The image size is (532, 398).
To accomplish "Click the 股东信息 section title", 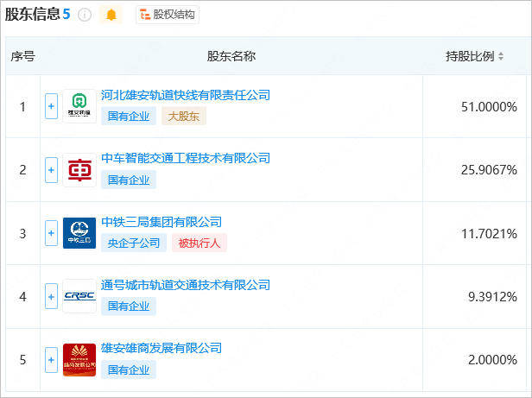I will click(32, 15).
